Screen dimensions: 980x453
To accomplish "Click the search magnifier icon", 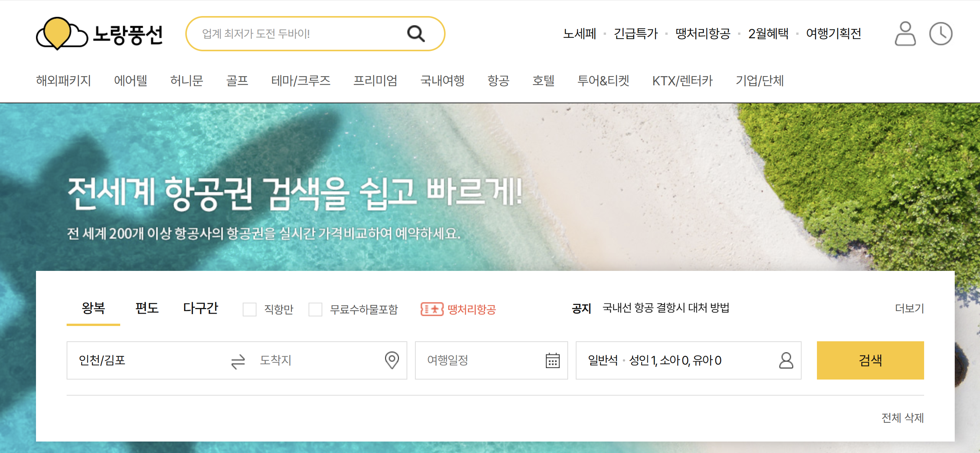I will coord(416,34).
